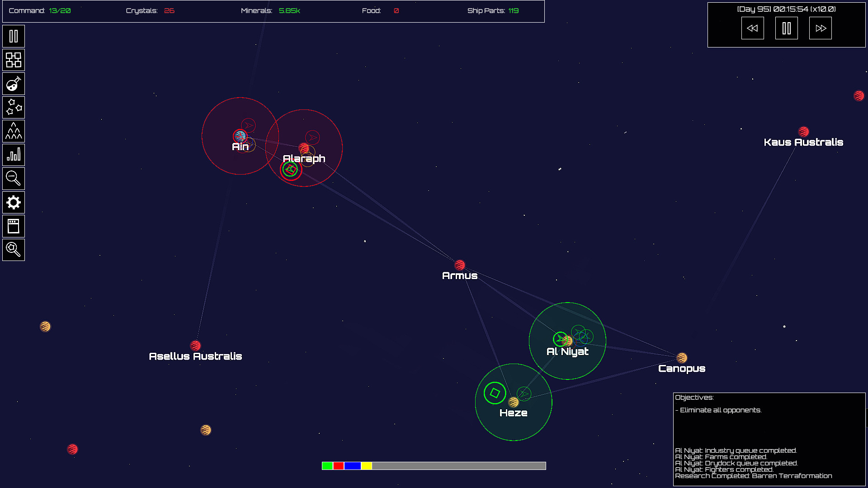The width and height of the screenshot is (868, 488).
Task: Open the building grid layout icon
Action: (x=14, y=60)
